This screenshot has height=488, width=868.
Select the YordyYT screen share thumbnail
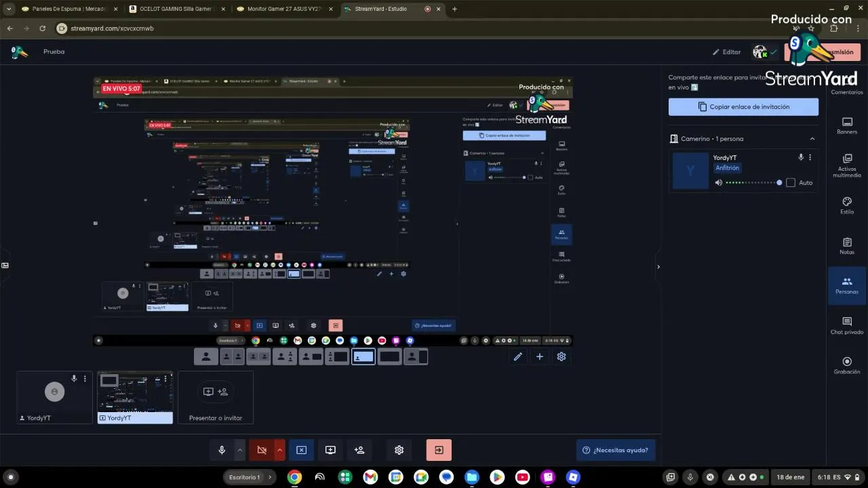point(135,397)
